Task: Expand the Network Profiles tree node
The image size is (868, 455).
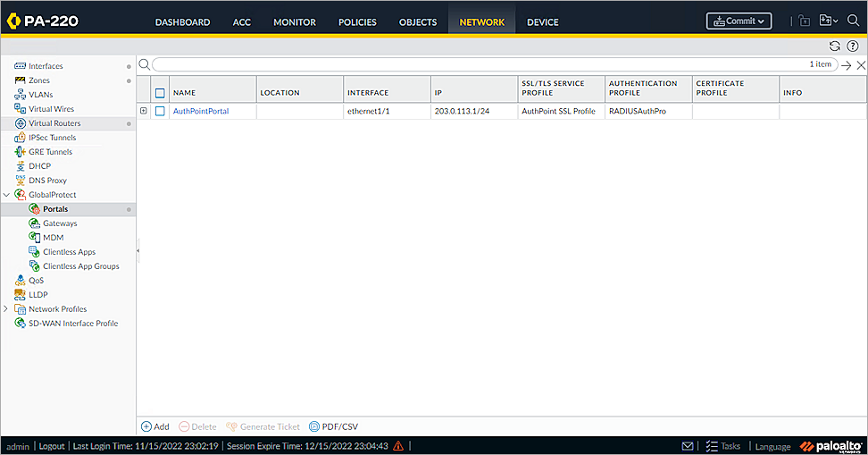Action: point(6,309)
